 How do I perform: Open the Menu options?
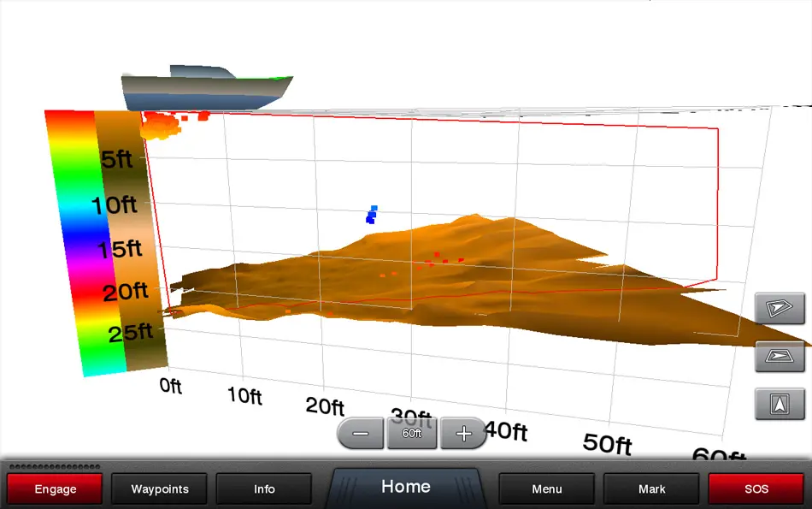click(547, 489)
